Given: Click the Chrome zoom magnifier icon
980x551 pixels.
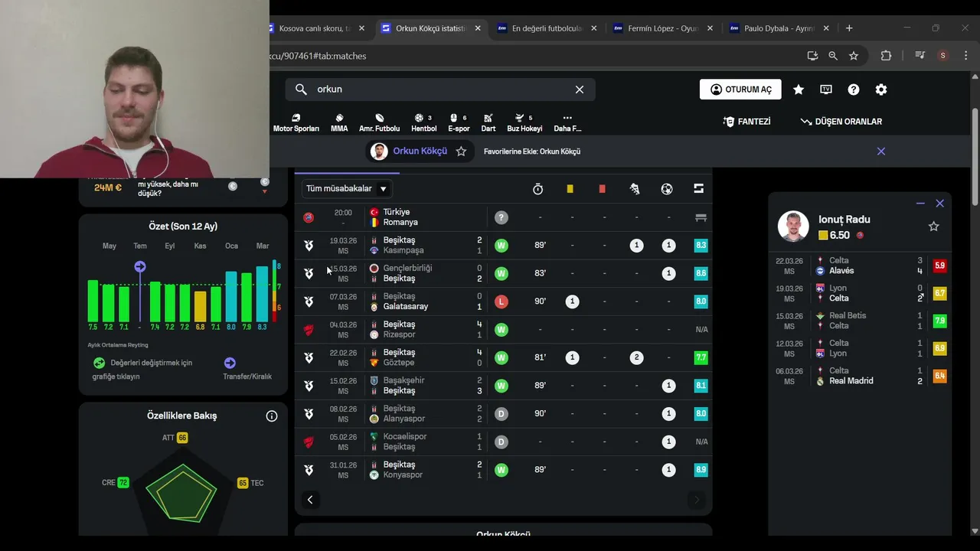Looking at the screenshot, I should tap(833, 56).
